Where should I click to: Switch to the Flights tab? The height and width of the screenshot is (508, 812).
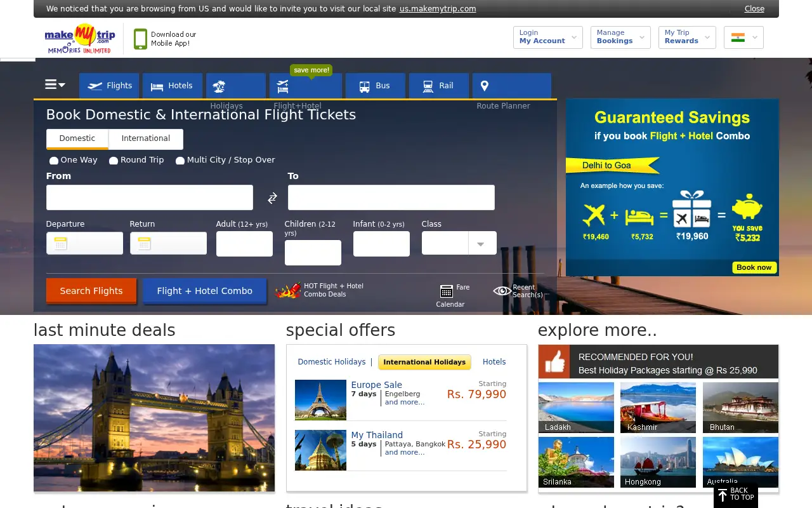click(109, 86)
